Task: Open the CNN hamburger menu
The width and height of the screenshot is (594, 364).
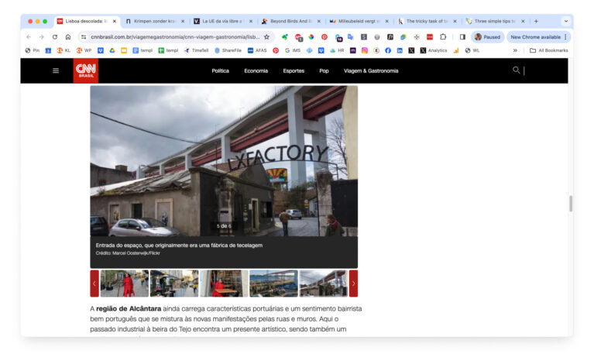Action: click(56, 70)
